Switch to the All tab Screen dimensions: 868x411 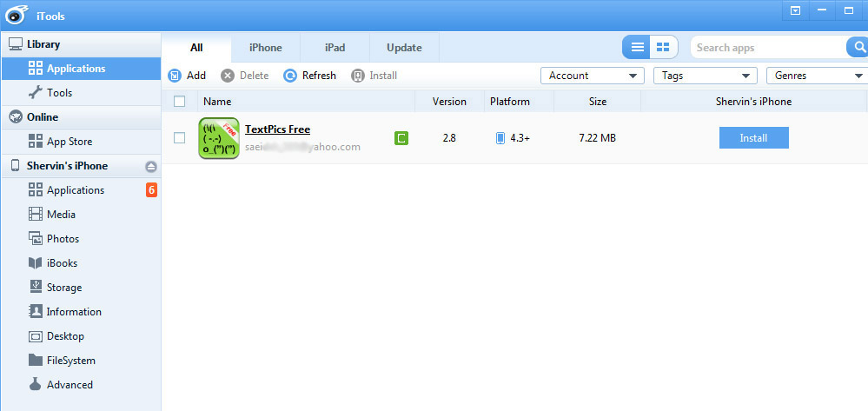196,48
